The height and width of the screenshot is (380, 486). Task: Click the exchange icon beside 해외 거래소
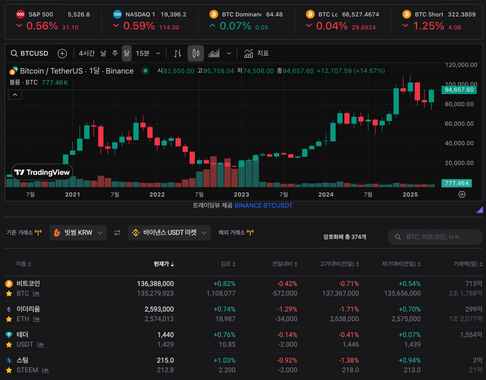coord(250,233)
